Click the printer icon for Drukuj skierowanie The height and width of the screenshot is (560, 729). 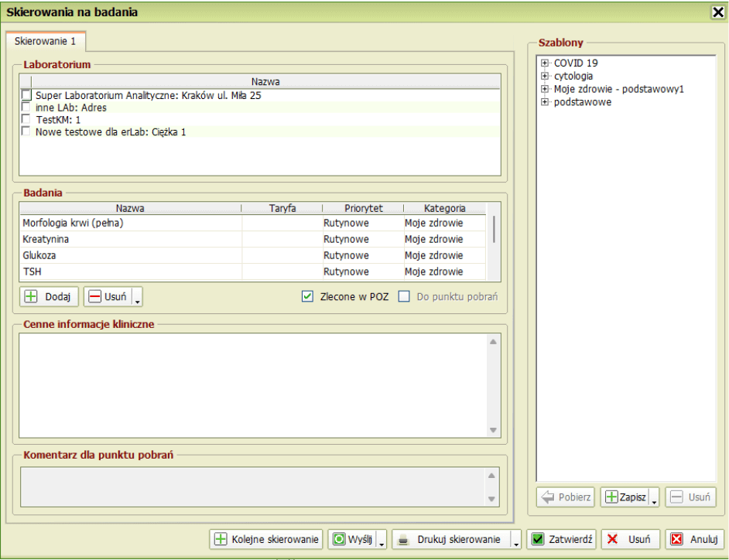click(403, 540)
